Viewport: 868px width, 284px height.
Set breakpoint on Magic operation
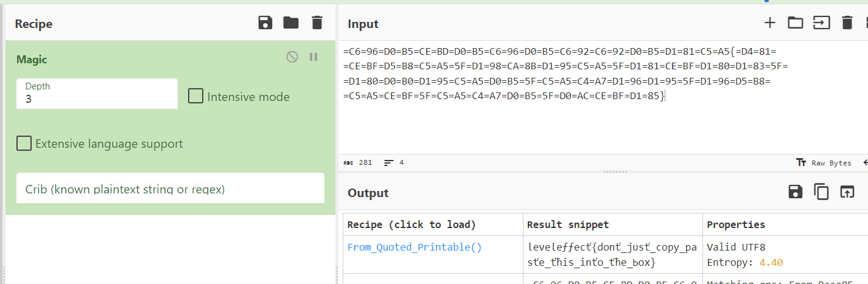[313, 57]
